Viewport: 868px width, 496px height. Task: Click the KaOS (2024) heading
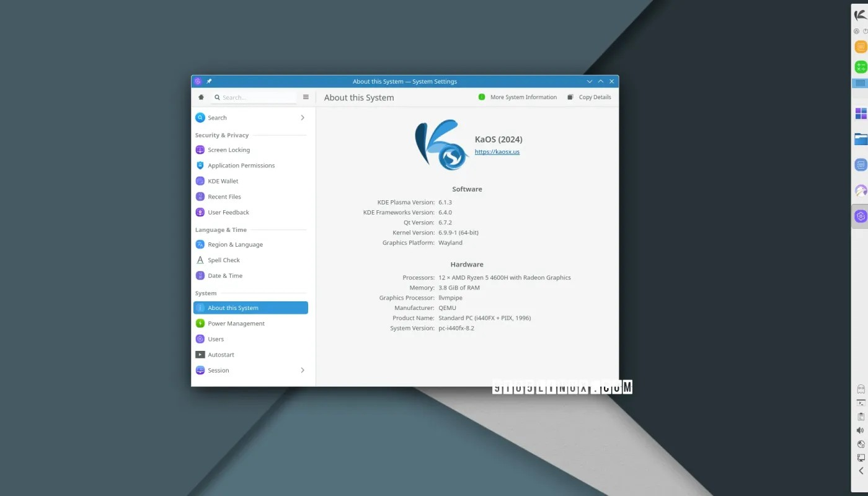tap(498, 139)
